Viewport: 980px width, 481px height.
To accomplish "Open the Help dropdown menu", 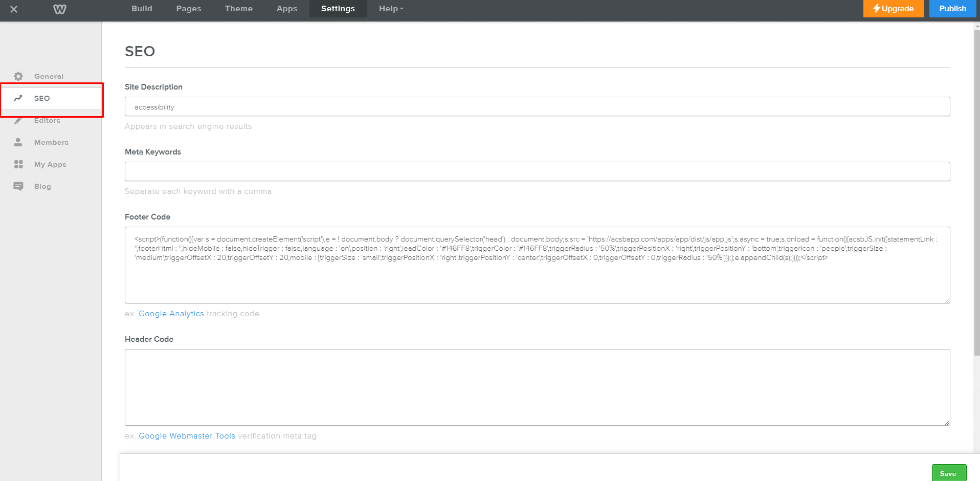I will [x=390, y=9].
